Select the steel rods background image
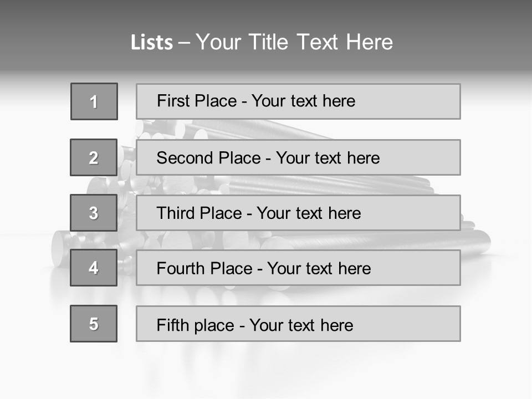The height and width of the screenshot is (399, 532). pyautogui.click(x=488, y=244)
